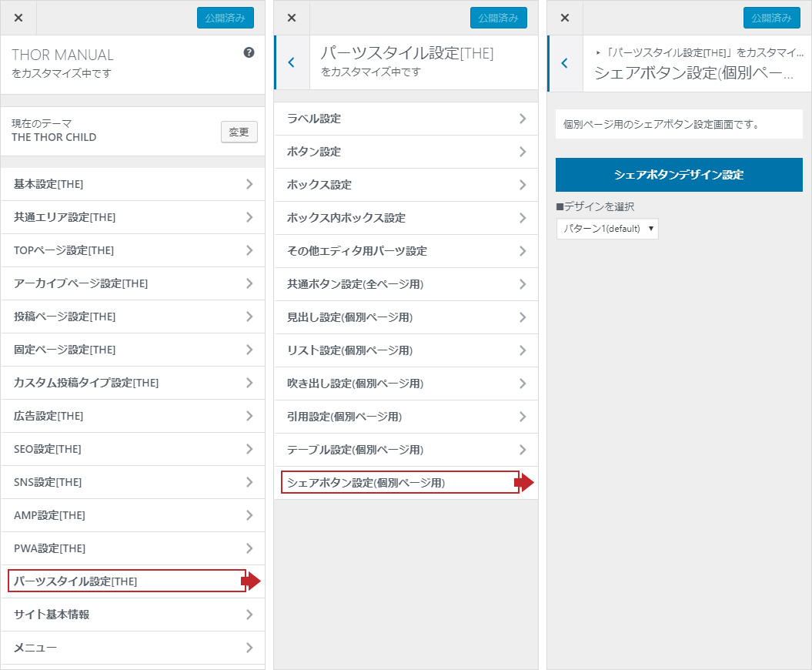Expand シェアボタン設定(個別ページ用) item

point(400,483)
